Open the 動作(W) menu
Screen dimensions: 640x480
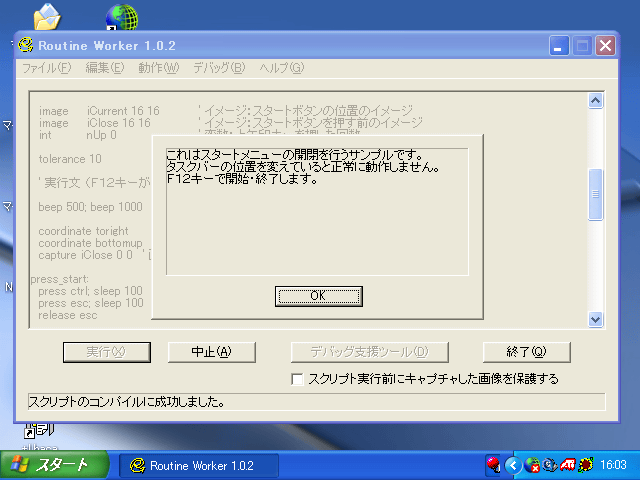tap(158, 68)
